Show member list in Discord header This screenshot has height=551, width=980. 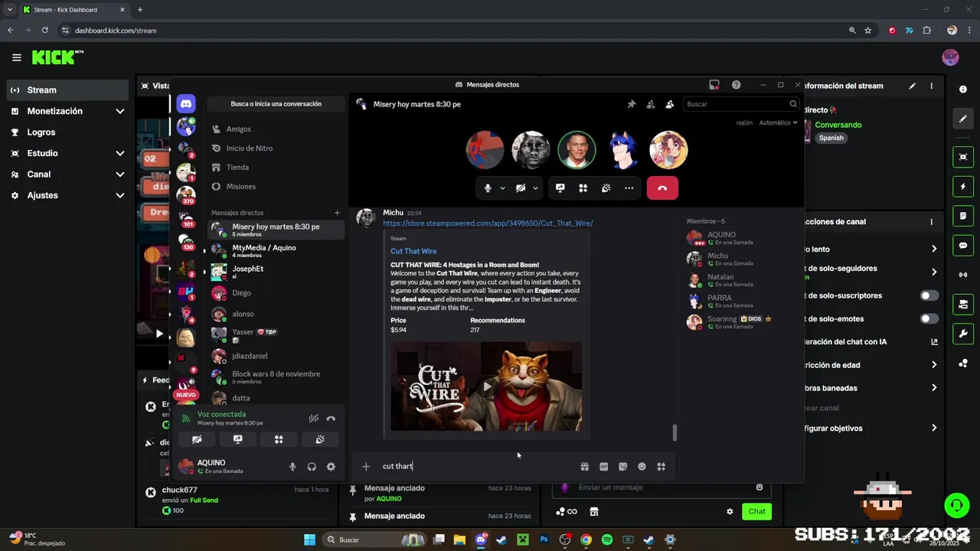(x=669, y=104)
